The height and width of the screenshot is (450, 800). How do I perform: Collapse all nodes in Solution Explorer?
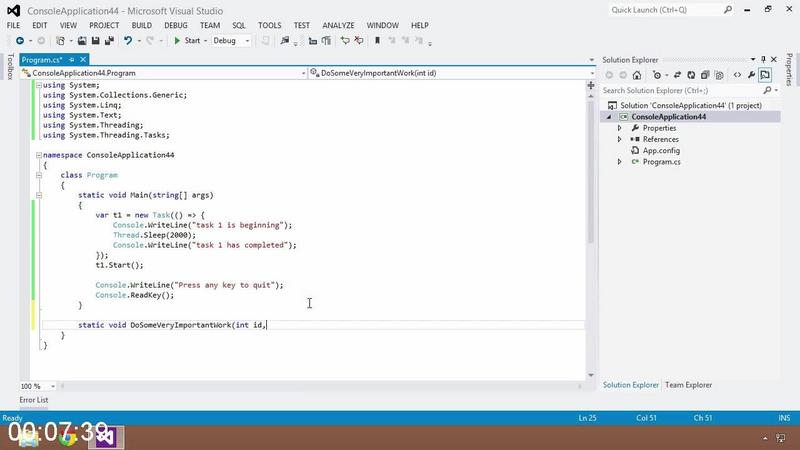click(705, 75)
